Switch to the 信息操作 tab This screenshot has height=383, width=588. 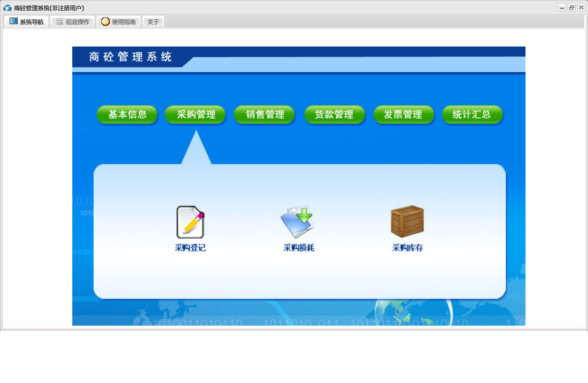pos(72,22)
